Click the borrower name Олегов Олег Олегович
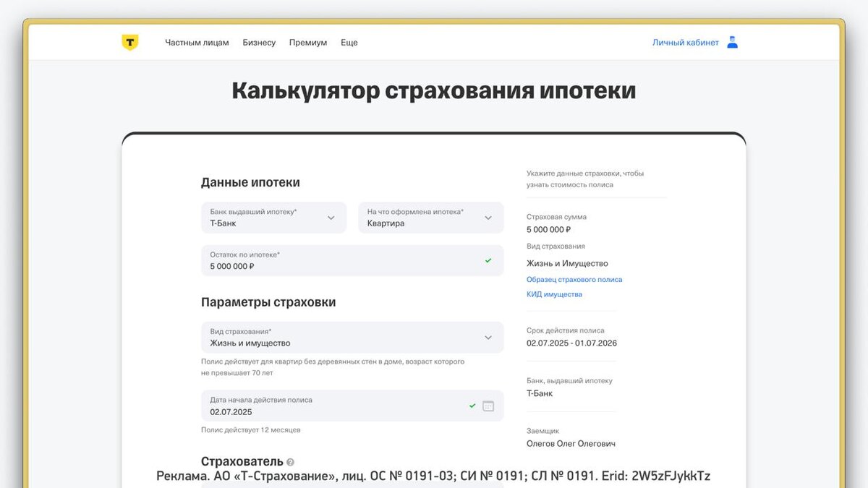Image resolution: width=868 pixels, height=488 pixels. tap(571, 444)
